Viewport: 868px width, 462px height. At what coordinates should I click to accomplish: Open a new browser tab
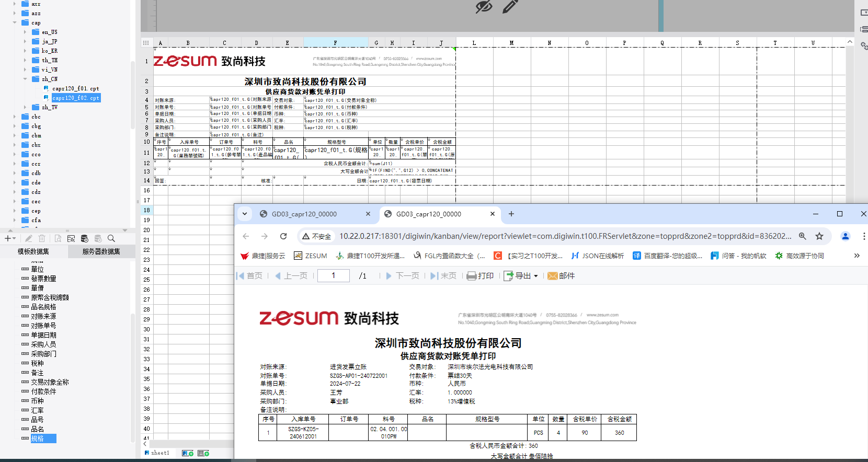[511, 214]
